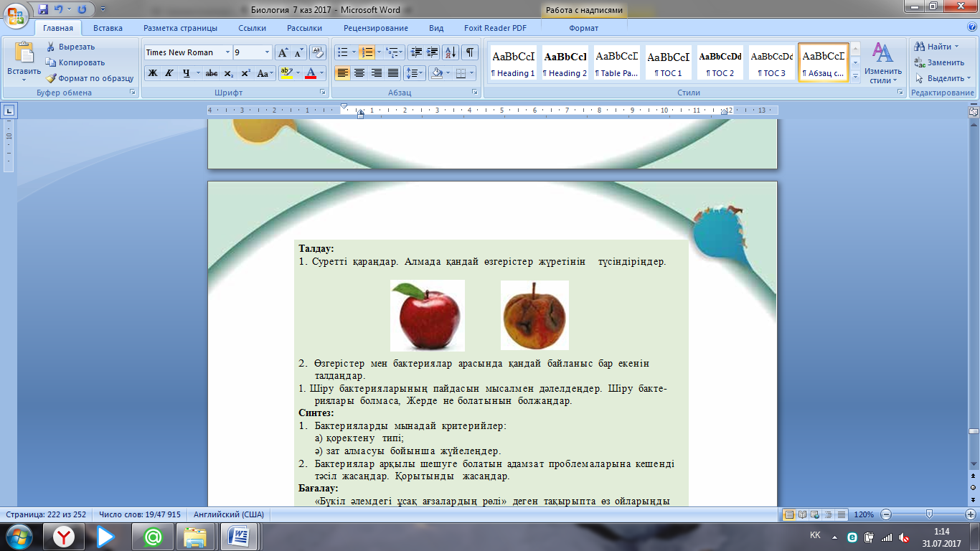This screenshot has height=551, width=980.
Task: Decrease the paragraph indent
Action: point(416,52)
